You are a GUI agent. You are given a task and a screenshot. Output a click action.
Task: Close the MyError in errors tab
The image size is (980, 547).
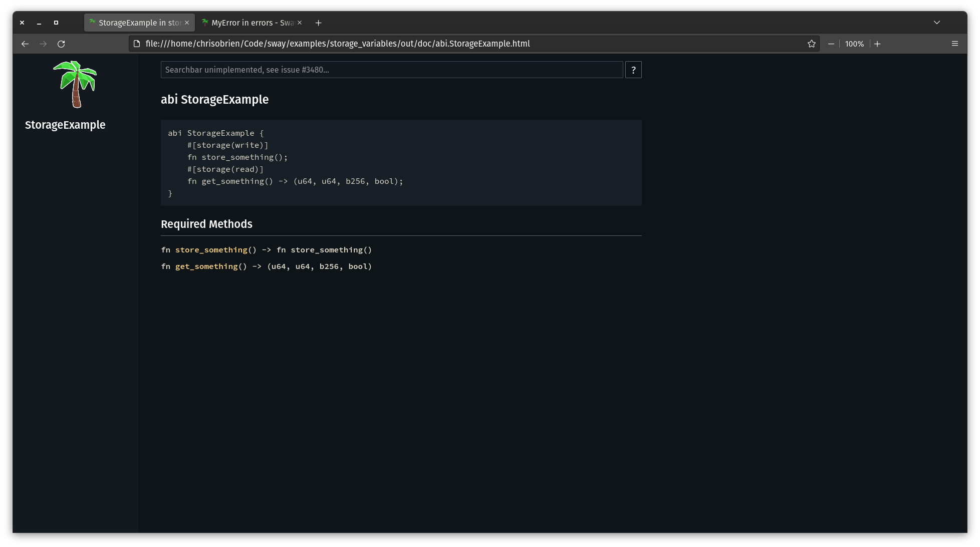pos(300,23)
